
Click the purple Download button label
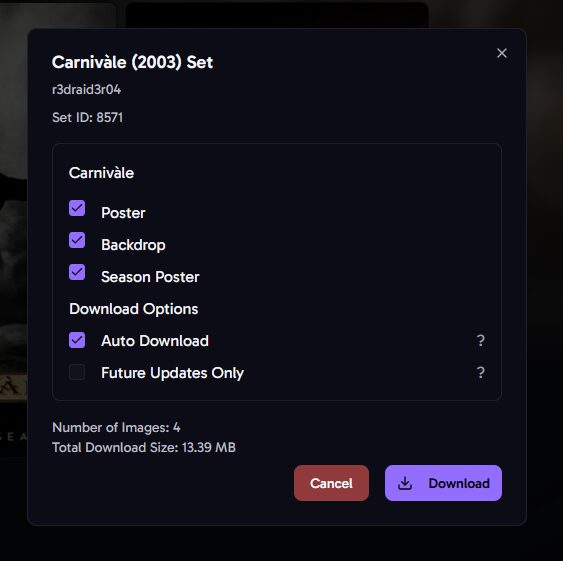(459, 483)
